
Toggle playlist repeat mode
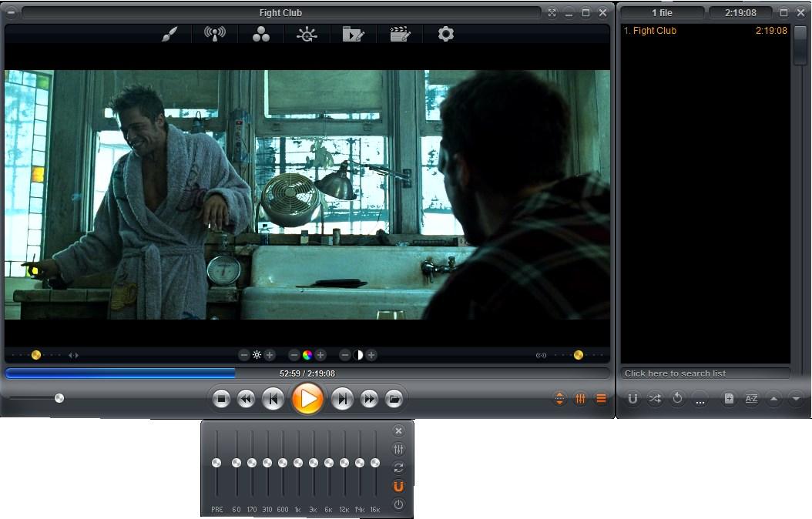tap(677, 399)
